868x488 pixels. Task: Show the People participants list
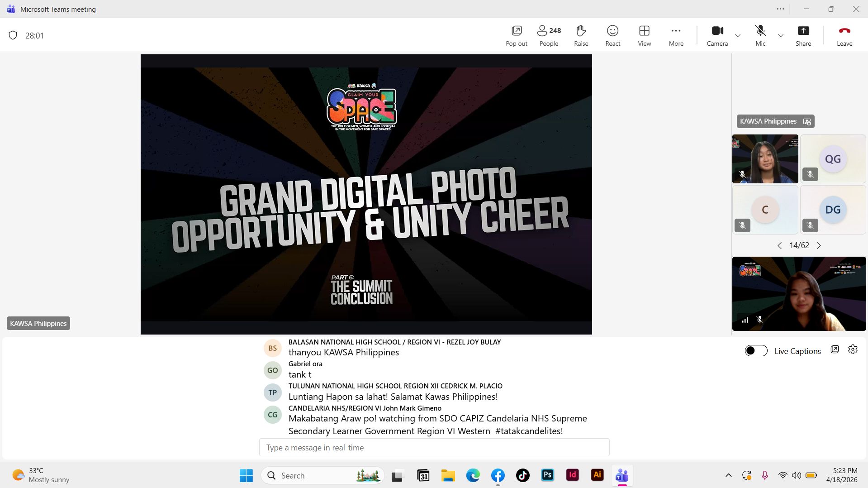(549, 35)
